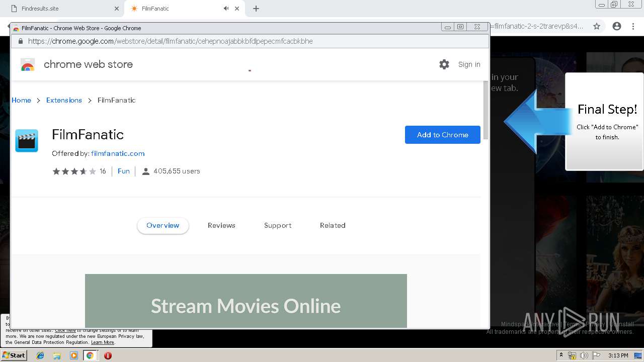Open Internet Explorer from the taskbar
Image resolution: width=644 pixels, height=362 pixels.
coord(40,355)
